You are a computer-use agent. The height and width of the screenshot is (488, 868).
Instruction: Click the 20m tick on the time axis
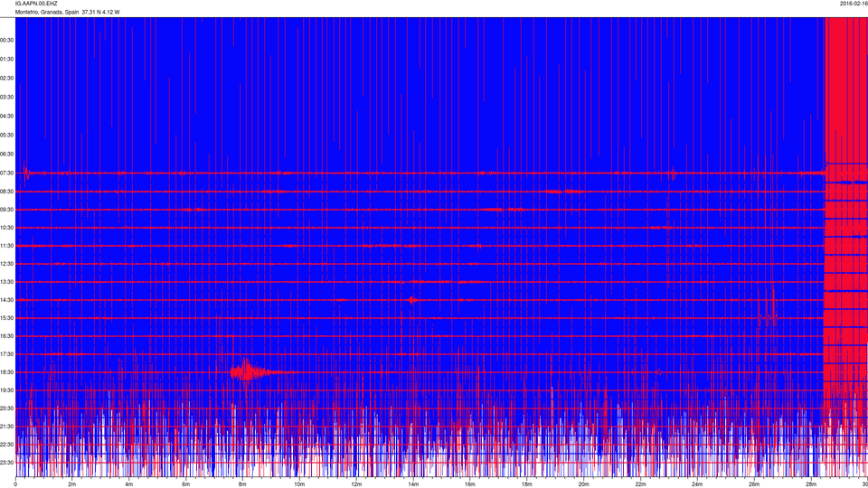click(583, 484)
